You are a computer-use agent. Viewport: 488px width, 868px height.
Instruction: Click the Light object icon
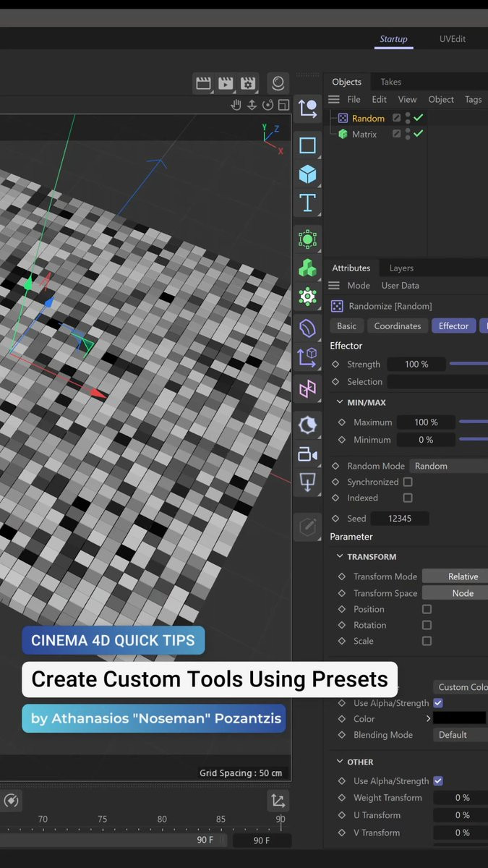pos(307,425)
